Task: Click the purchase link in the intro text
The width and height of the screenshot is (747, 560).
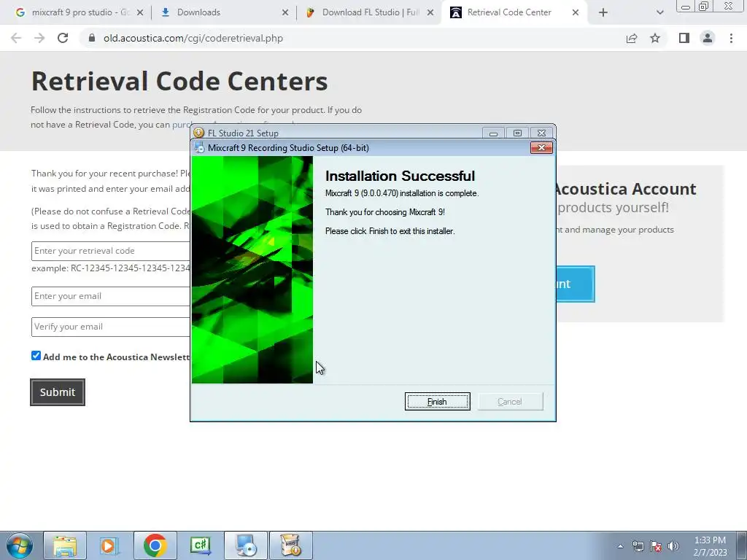Action: pos(181,125)
